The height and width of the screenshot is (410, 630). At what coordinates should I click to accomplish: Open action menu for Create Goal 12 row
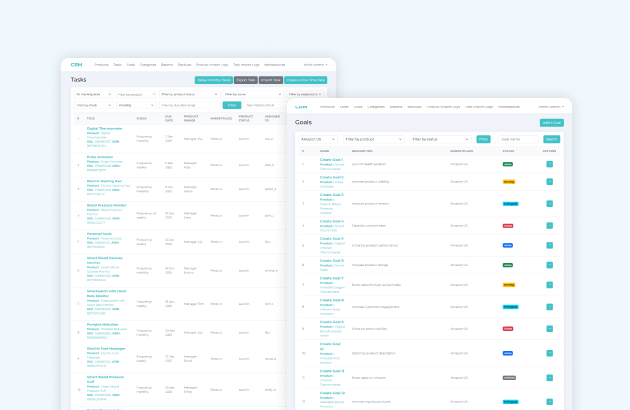(549, 402)
